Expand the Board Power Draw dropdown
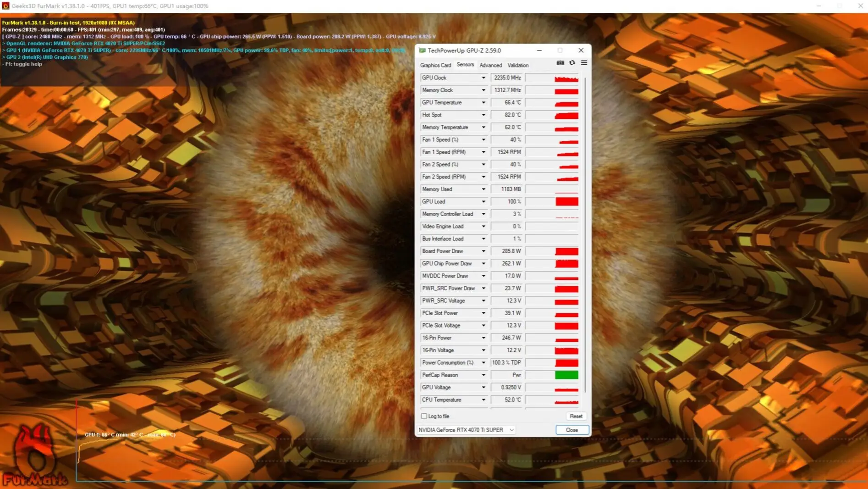 483,251
